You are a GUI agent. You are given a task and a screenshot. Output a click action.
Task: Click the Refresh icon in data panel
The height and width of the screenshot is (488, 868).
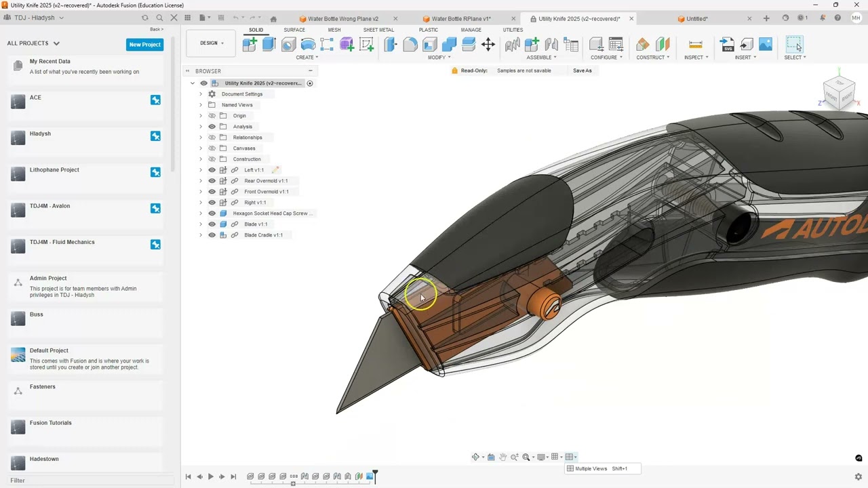(x=144, y=18)
